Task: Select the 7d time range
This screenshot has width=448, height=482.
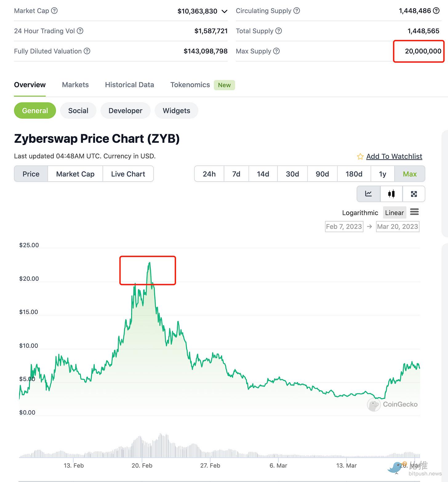Action: point(236,174)
